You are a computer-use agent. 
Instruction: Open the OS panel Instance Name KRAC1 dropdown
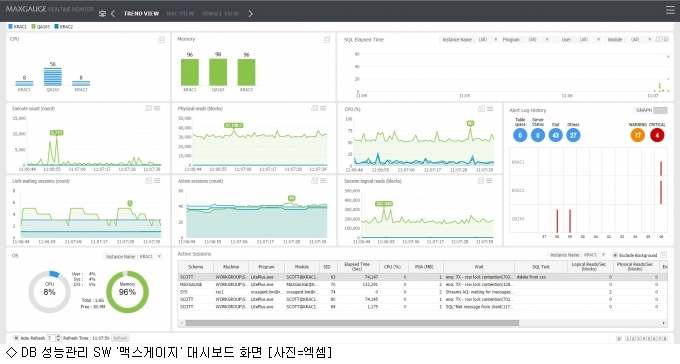[x=134, y=256]
